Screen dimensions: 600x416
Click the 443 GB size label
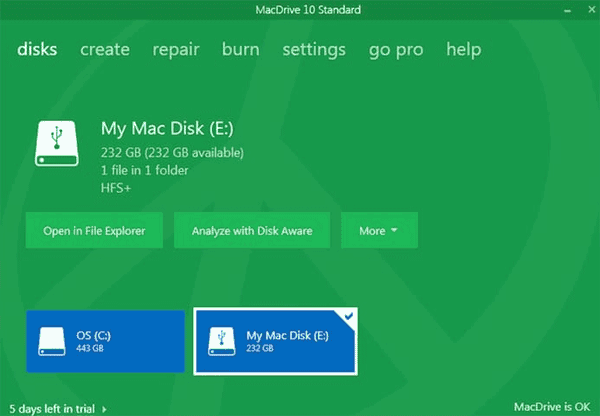(90, 348)
